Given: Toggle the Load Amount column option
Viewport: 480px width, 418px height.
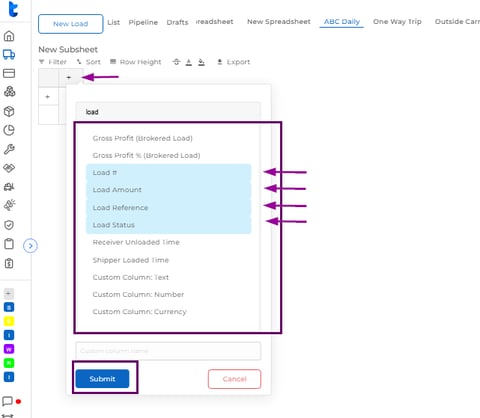Looking at the screenshot, I should click(168, 190).
